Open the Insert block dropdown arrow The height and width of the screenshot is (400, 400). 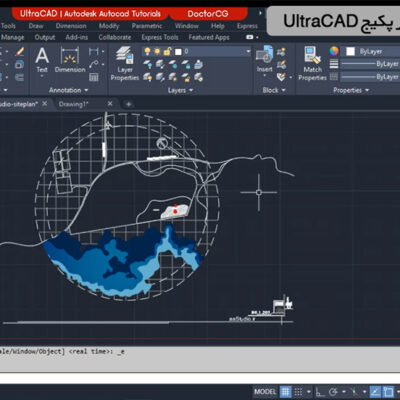(265, 76)
